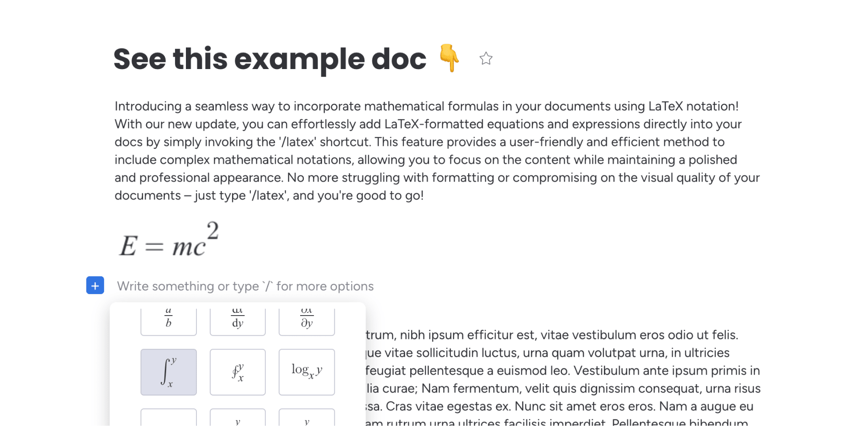The image size is (868, 439).
Task: Pick the cut-off template below the contour integral
Action: [238, 418]
